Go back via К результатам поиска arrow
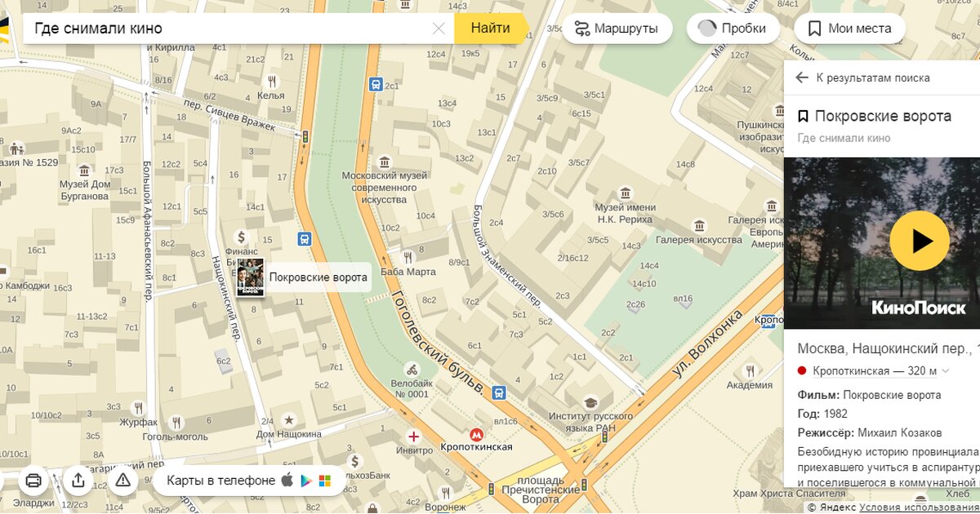 tap(802, 78)
